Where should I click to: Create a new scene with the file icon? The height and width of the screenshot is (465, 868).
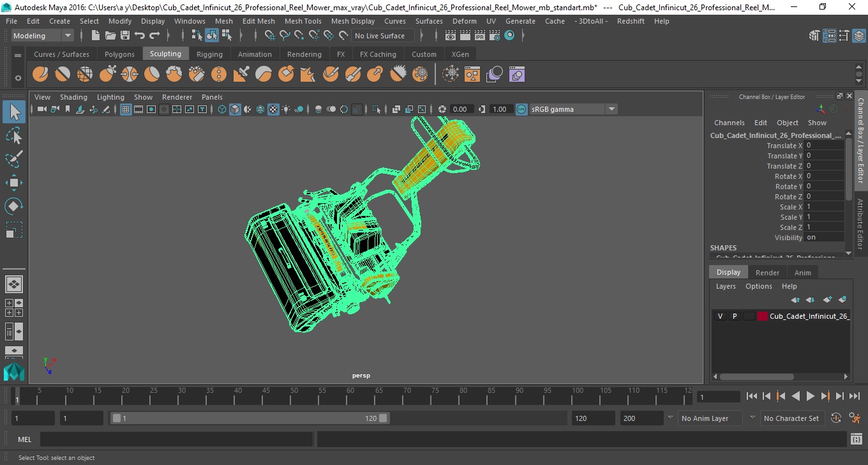pyautogui.click(x=96, y=36)
